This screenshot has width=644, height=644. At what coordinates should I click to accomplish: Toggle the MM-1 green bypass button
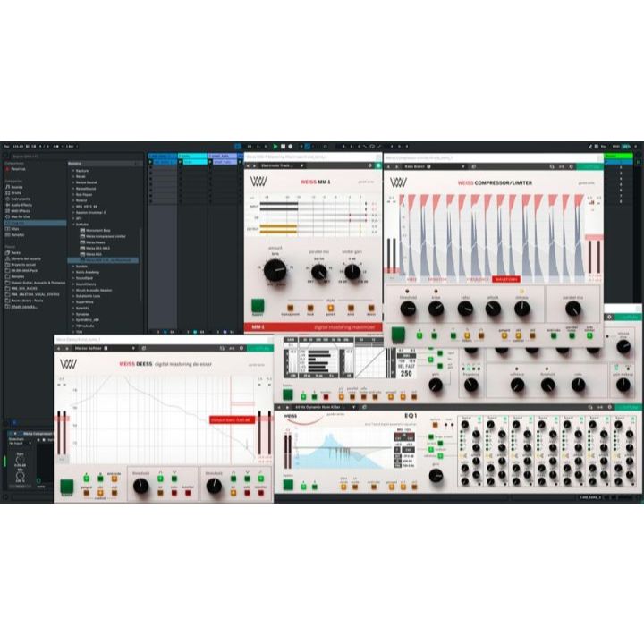(x=258, y=306)
